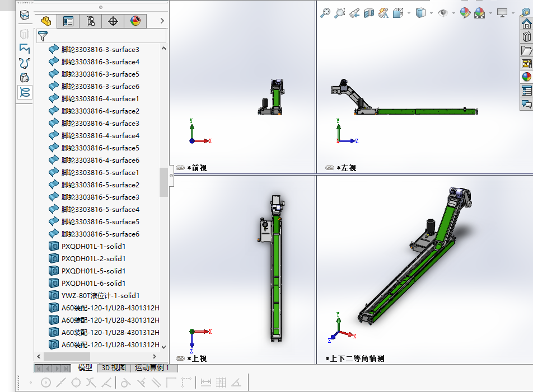Viewport: 533px width, 392px height.
Task: Click the part cube icon above sidebar
Action: point(25,15)
